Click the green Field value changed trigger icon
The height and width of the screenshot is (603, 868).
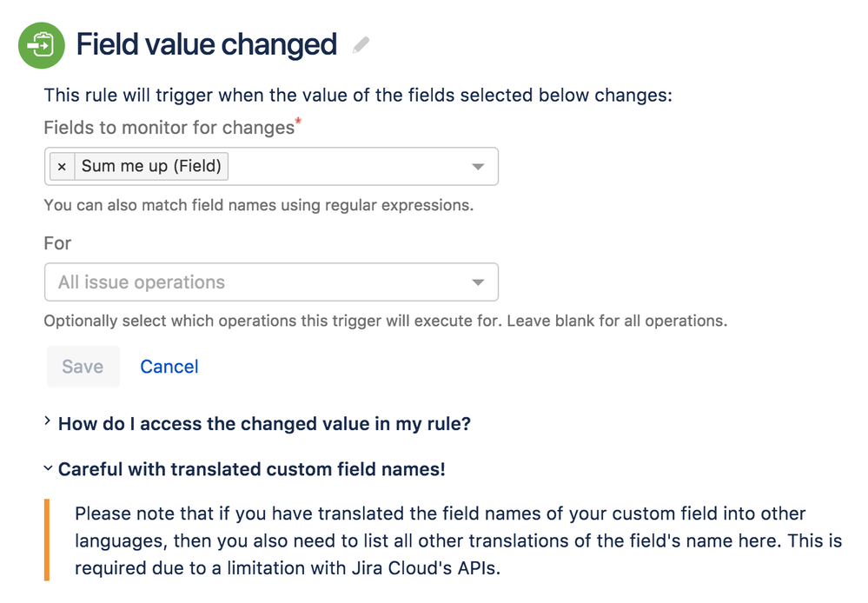point(42,45)
